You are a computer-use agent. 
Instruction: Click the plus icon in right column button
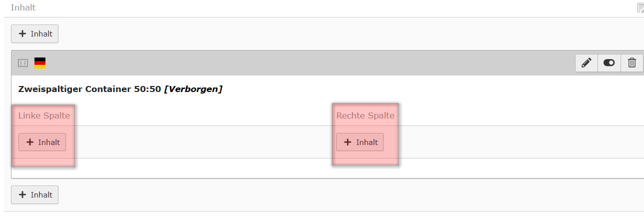348,142
